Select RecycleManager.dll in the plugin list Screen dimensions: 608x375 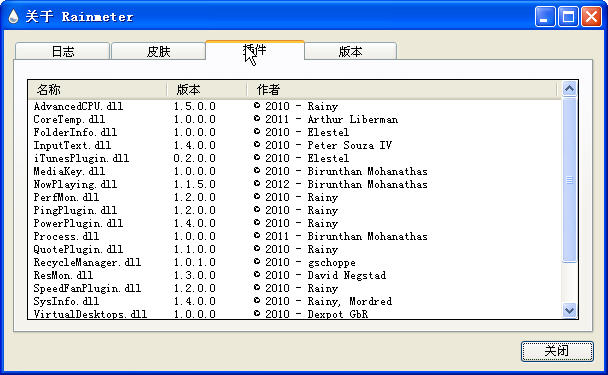pos(87,263)
